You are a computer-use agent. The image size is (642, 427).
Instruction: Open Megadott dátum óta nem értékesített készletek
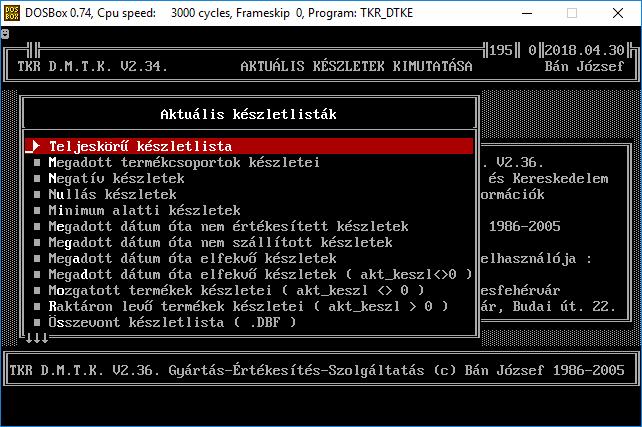(x=228, y=226)
